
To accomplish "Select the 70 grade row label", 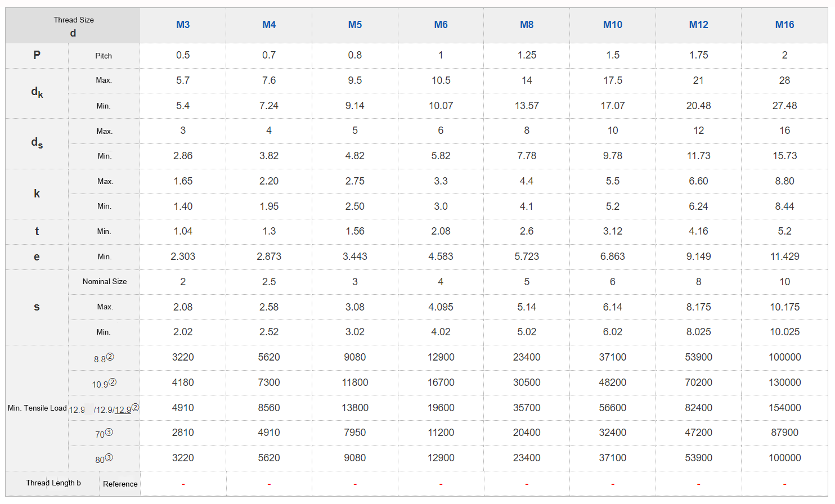I will coord(104,434).
